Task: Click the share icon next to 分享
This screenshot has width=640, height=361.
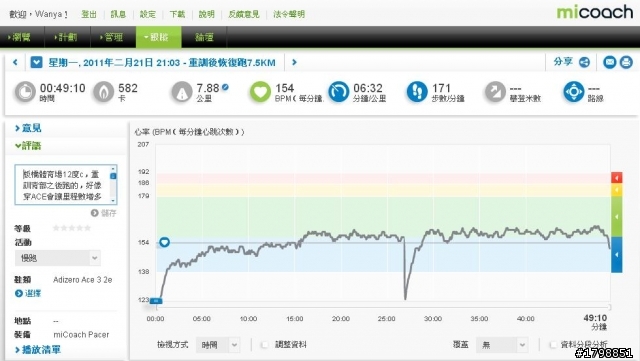Action: pyautogui.click(x=584, y=62)
